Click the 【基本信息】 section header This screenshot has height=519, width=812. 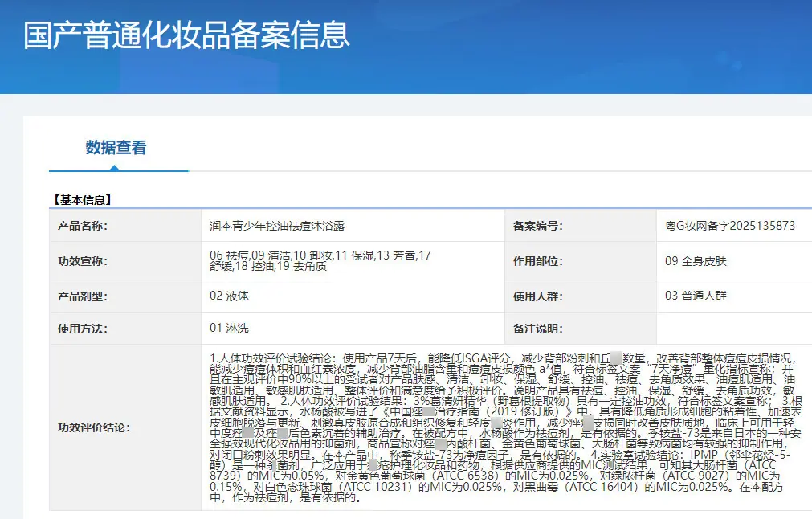tap(83, 200)
